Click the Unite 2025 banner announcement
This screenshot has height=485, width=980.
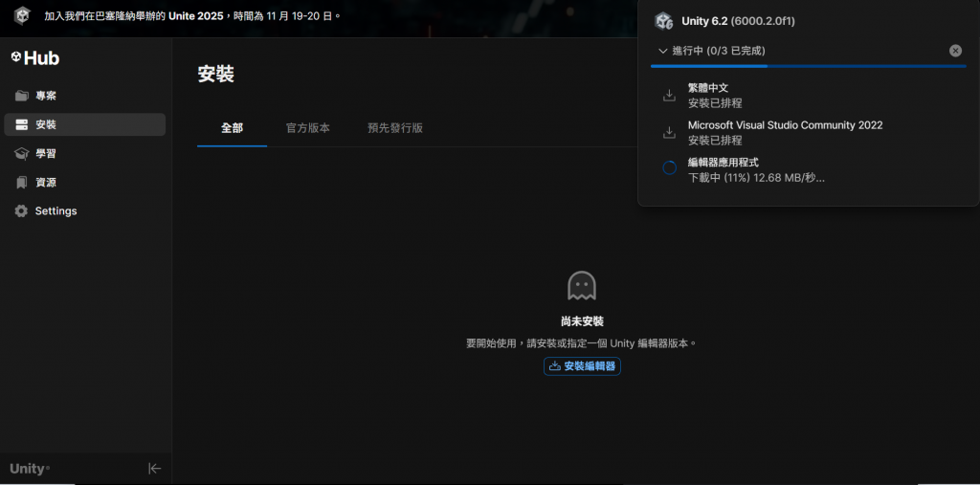pos(192,15)
